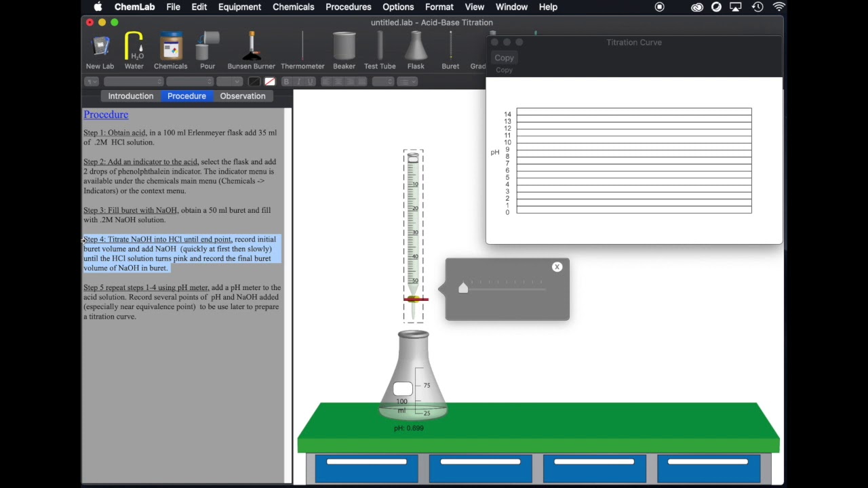Open the View menu
The width and height of the screenshot is (868, 488).
(x=474, y=7)
